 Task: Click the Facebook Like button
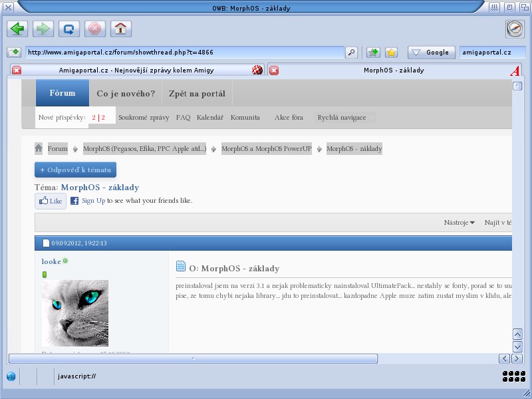click(51, 201)
